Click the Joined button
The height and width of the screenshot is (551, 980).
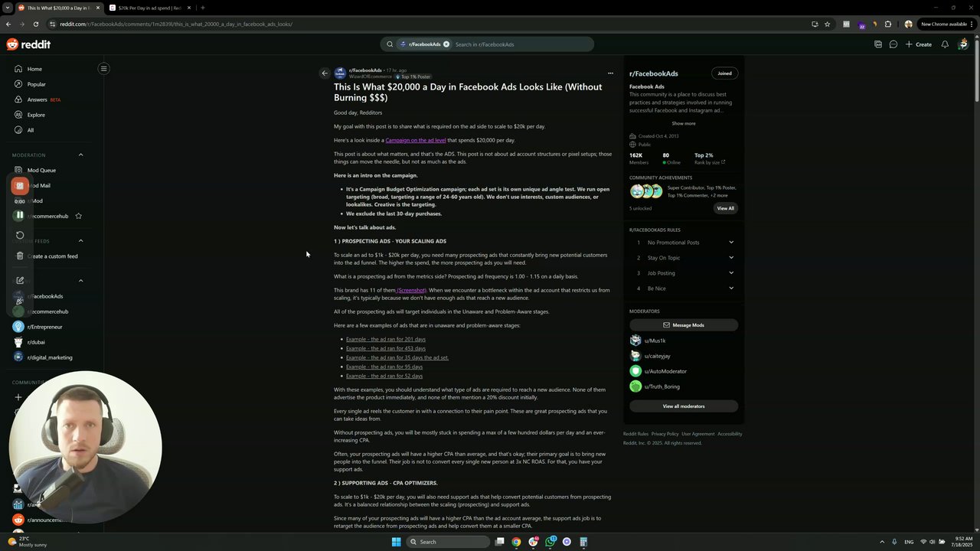(724, 73)
